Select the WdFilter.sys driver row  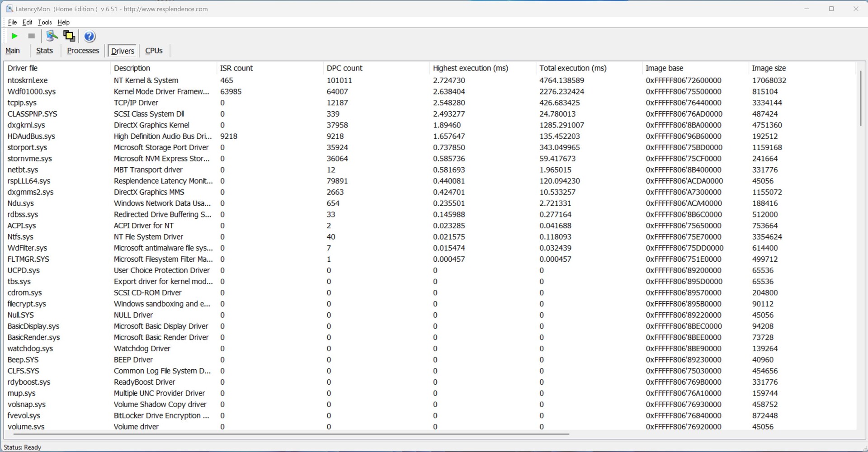[429, 248]
